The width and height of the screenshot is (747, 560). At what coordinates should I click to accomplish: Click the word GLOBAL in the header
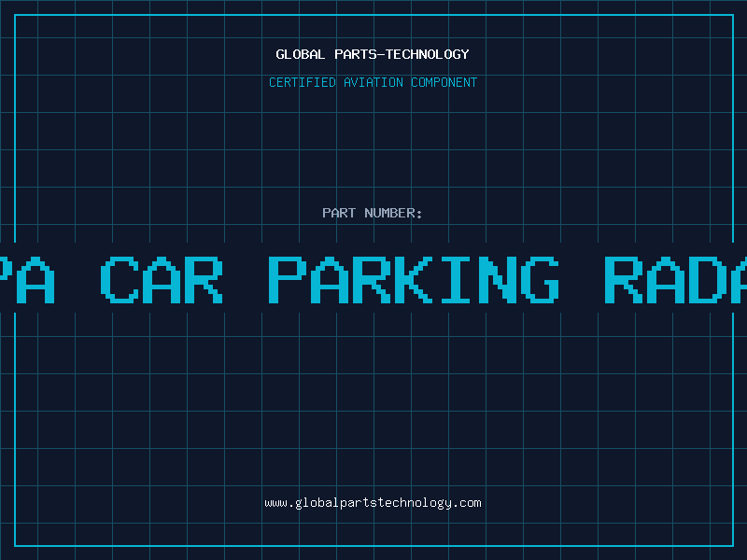coord(300,54)
